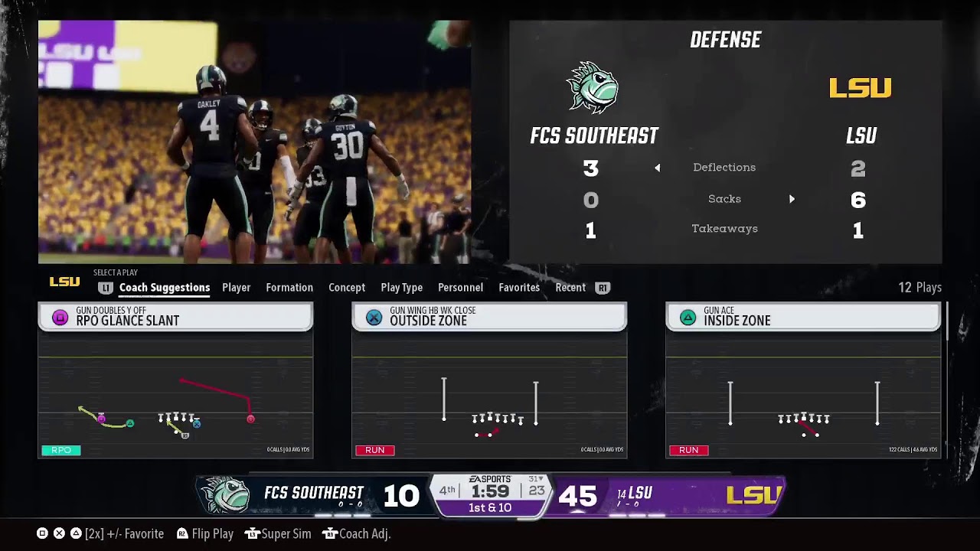Viewport: 980px width, 551px height.
Task: Click the "DEFENSE" panel heading
Action: 726,41
